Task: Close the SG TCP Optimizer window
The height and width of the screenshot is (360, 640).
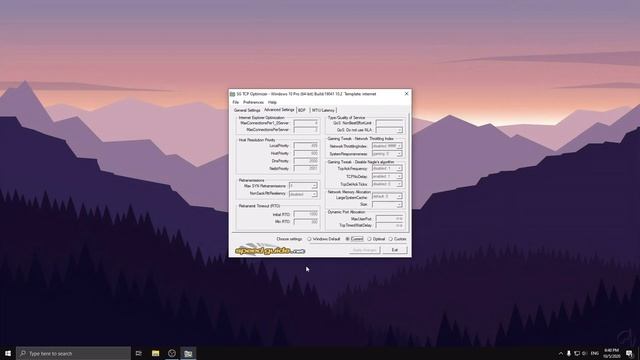Action: point(406,93)
